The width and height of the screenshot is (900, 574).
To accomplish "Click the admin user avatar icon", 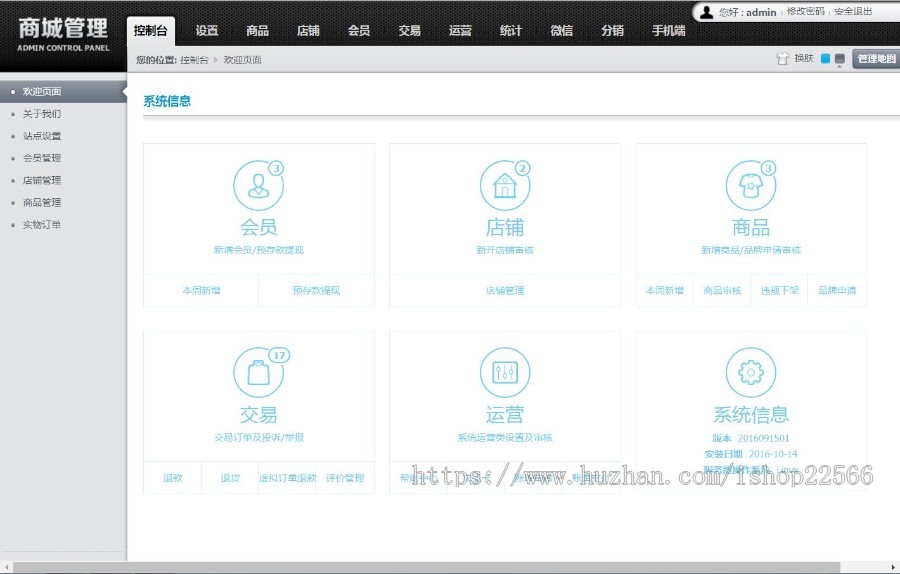I will (x=707, y=12).
